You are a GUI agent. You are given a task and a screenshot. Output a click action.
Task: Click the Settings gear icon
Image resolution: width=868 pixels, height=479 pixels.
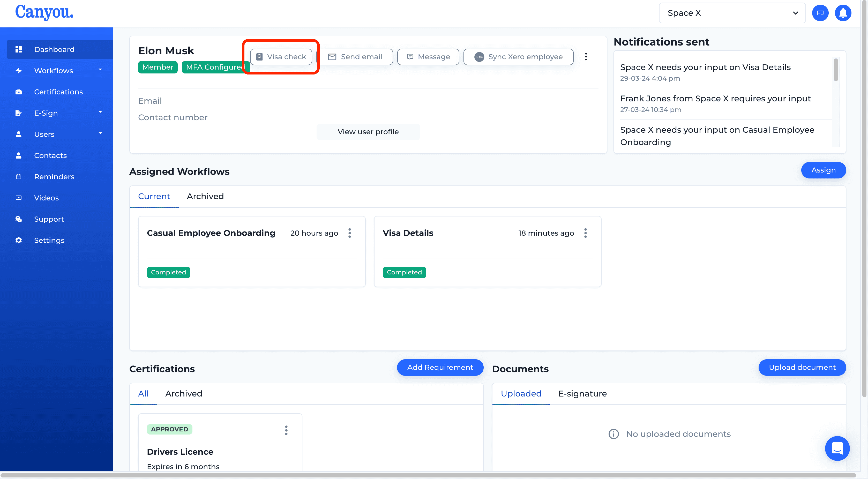point(19,241)
